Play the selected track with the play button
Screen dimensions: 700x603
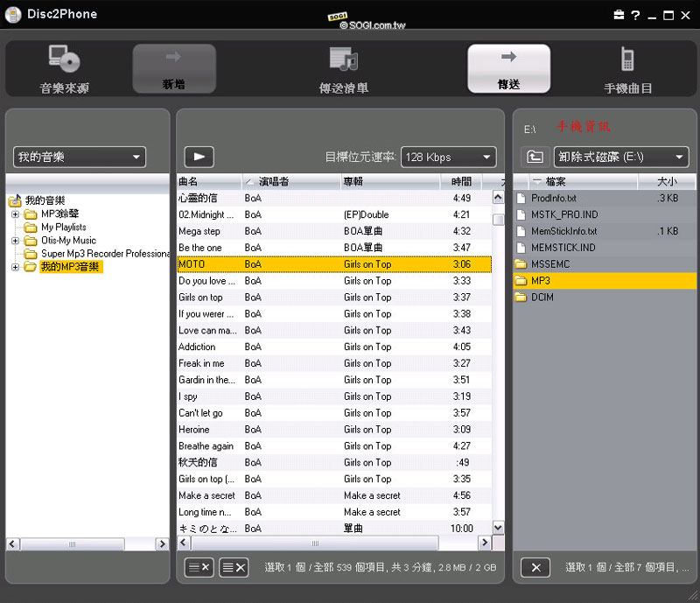pos(199,157)
